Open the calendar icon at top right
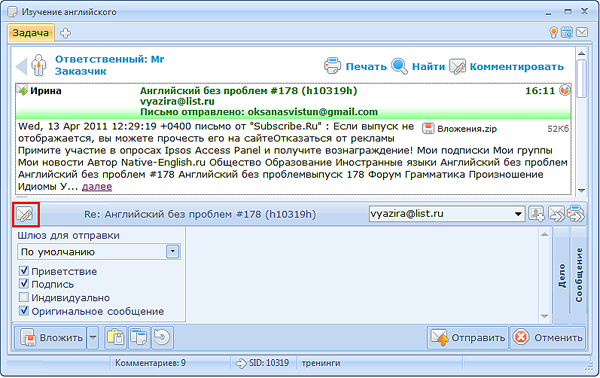The height and width of the screenshot is (378, 600). click(x=567, y=33)
